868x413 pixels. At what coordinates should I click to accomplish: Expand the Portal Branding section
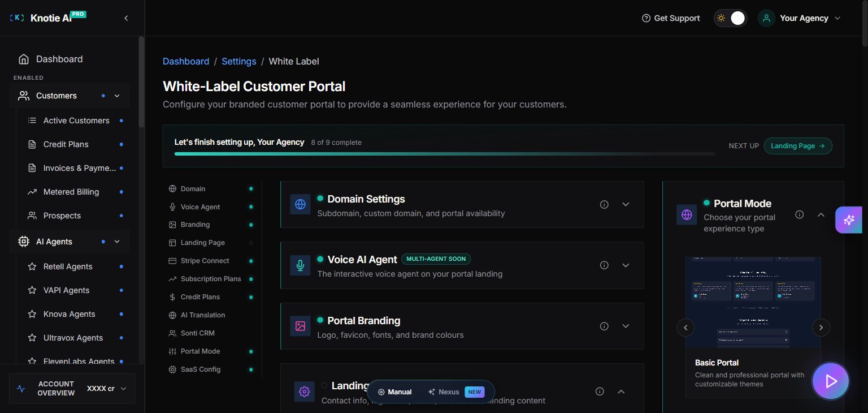pyautogui.click(x=626, y=326)
